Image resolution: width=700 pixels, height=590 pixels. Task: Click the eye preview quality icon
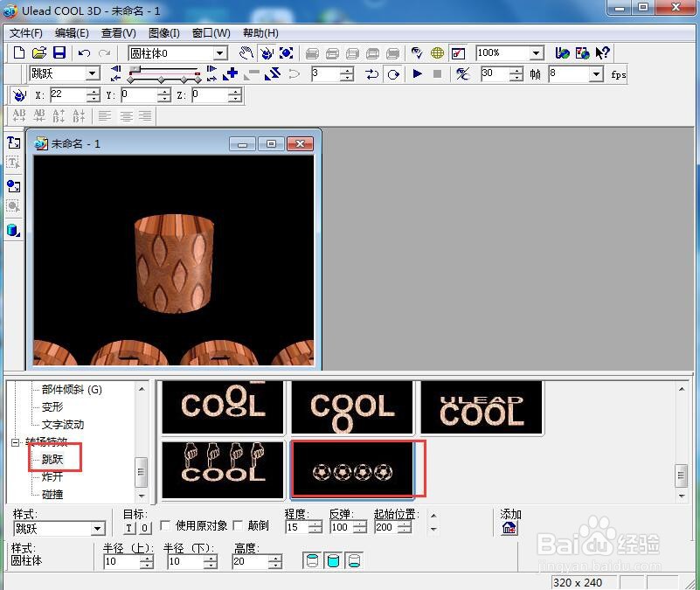coord(417,52)
